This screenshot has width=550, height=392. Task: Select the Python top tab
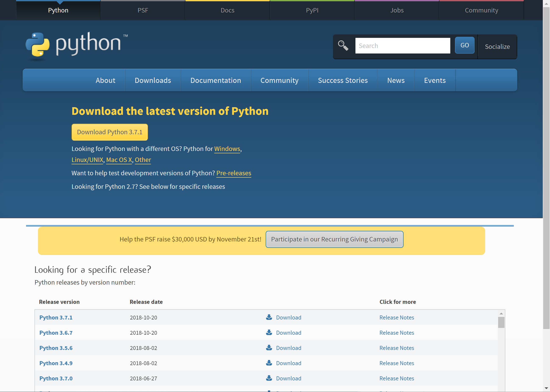[58, 10]
